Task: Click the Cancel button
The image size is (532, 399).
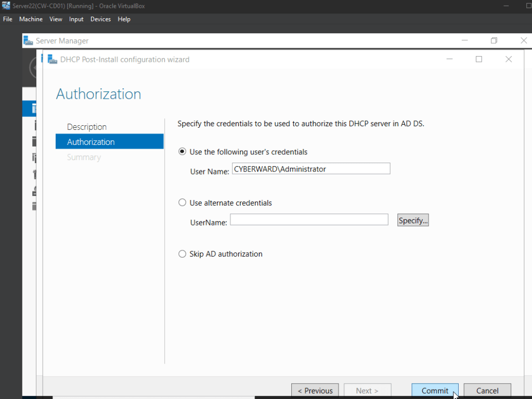Action: [x=487, y=391]
